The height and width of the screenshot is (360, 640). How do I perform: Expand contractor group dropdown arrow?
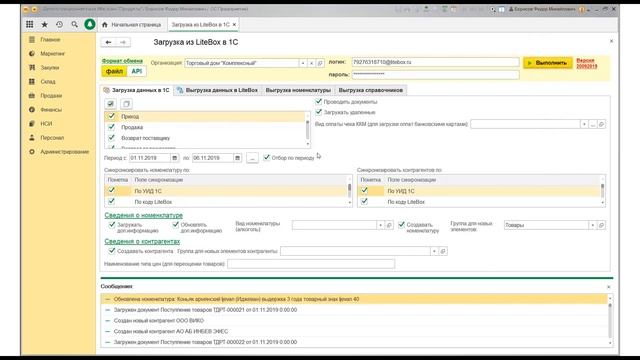point(434,251)
